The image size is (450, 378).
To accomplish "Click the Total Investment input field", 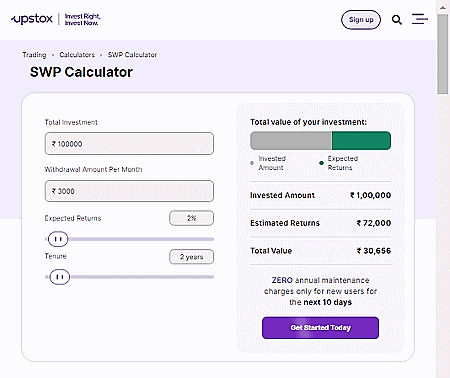I will point(129,144).
